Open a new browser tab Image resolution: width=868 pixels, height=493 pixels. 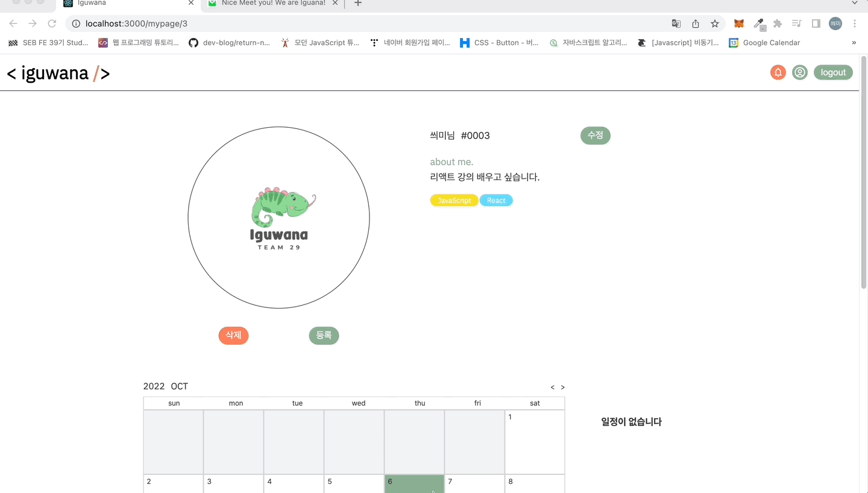(x=358, y=4)
